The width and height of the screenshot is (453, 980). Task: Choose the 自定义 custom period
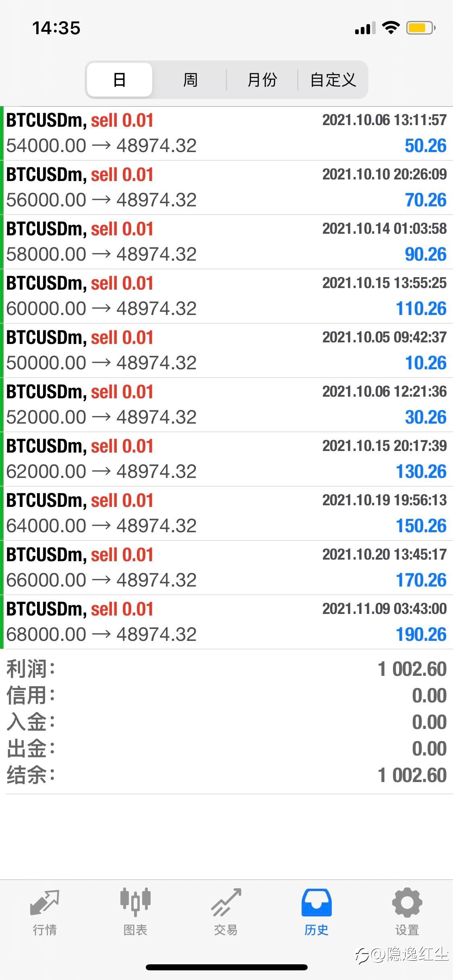click(x=333, y=80)
